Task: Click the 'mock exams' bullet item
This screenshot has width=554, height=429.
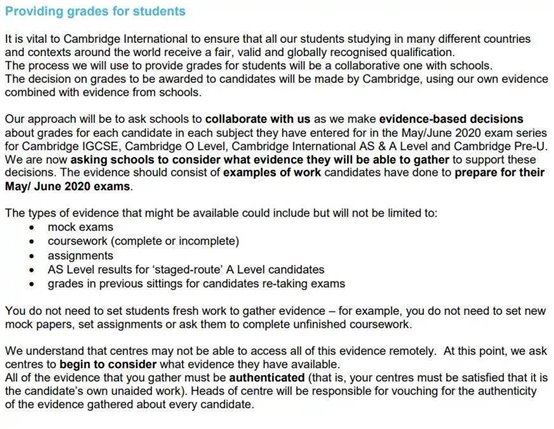Action: click(81, 227)
